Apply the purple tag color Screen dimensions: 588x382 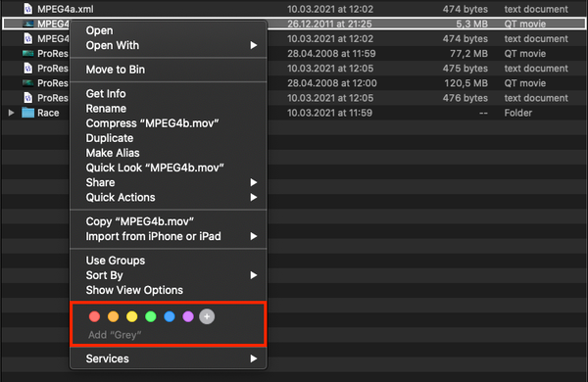click(x=188, y=316)
